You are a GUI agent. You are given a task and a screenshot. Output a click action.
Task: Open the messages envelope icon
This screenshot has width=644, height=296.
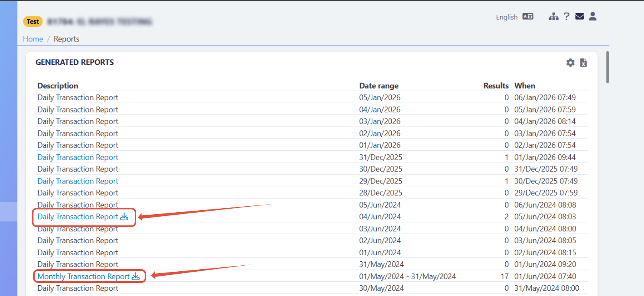[579, 16]
